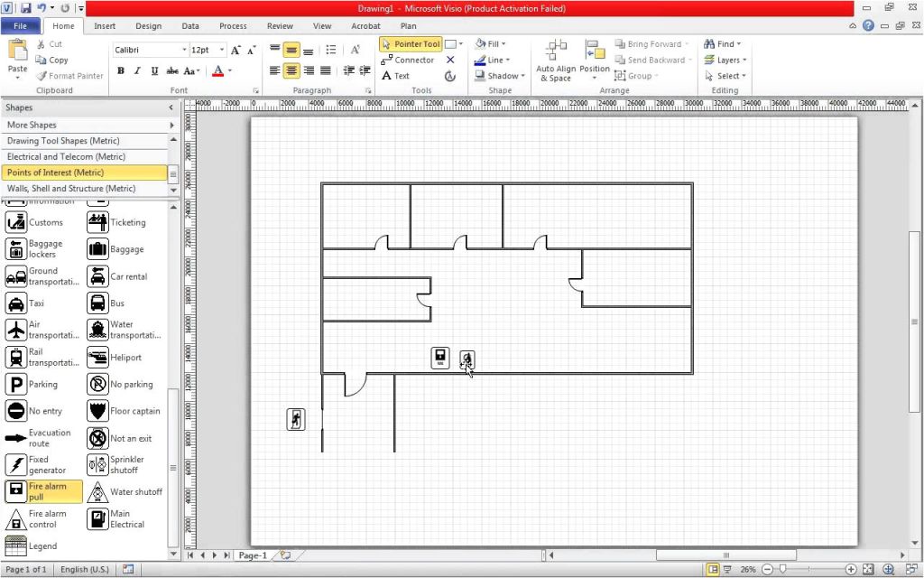Open the Plan menu tab
This screenshot has height=578, width=924.
408,26
